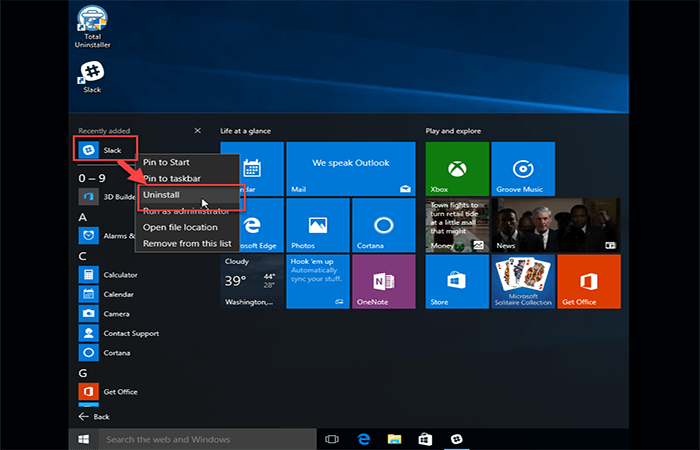Click the Windows Start button
Screen dimensions: 700x450
(83, 439)
